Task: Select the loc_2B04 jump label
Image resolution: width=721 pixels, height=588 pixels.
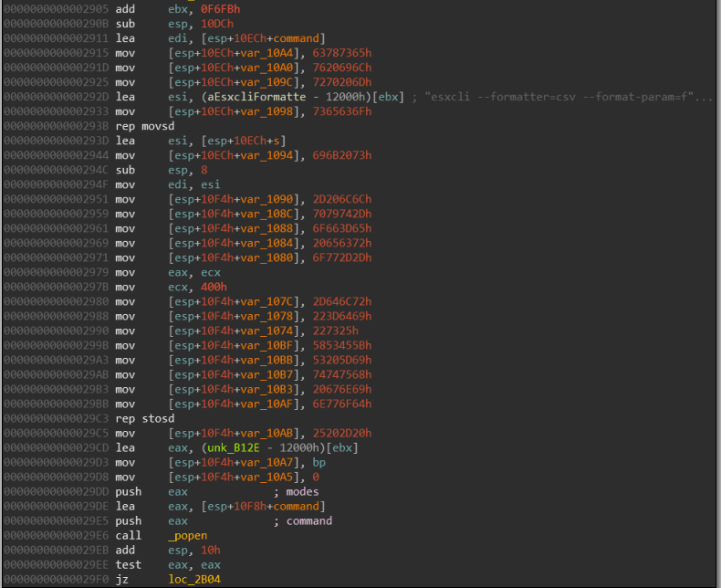Action: click(194, 579)
